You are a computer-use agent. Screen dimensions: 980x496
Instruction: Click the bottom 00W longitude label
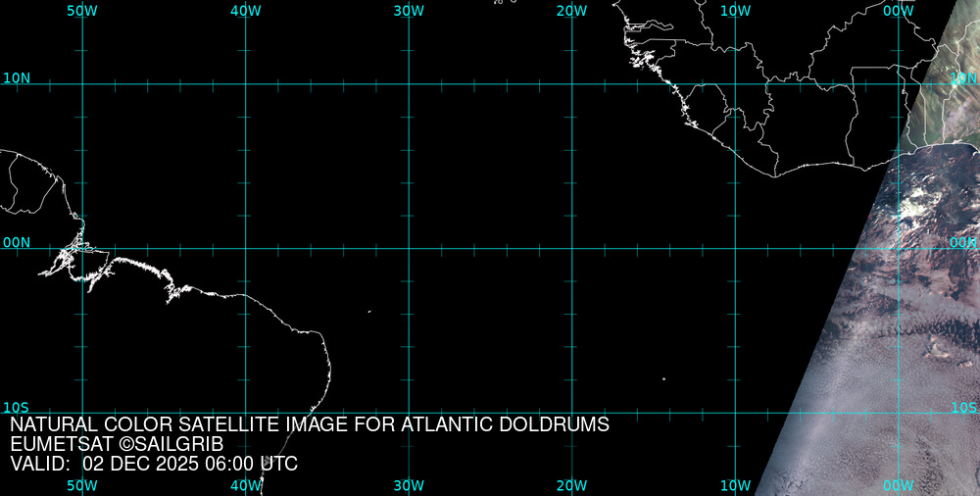pos(898,485)
